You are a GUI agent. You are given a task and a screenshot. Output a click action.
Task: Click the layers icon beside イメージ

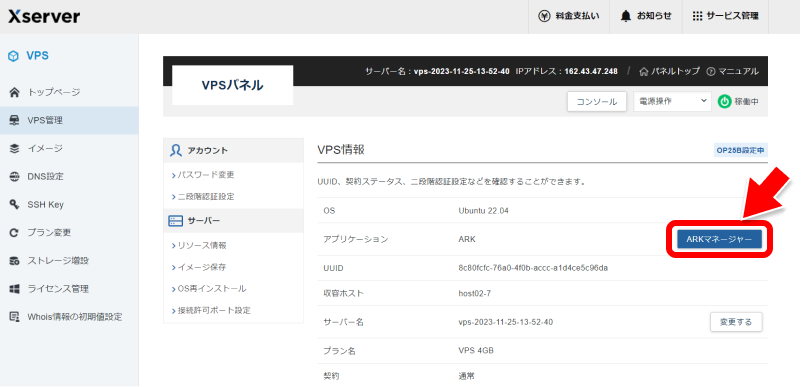coord(14,148)
